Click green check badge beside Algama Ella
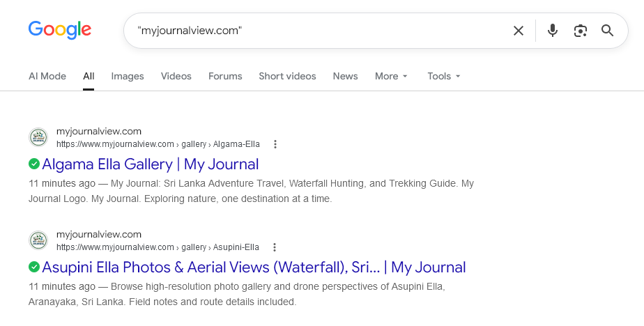 point(34,164)
